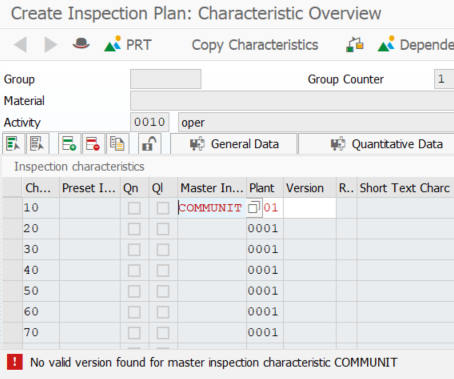Click the select all rows icon
Image resolution: width=454 pixels, height=379 pixels.
pos(13,144)
